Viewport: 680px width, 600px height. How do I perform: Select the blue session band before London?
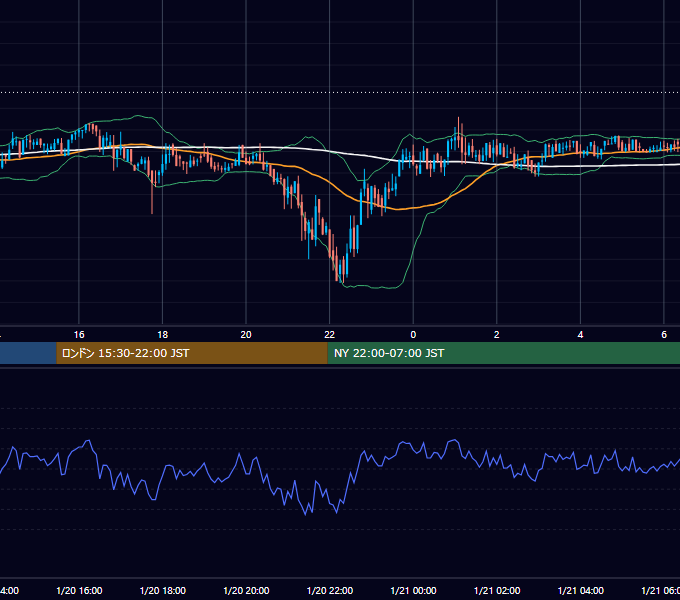point(28,353)
